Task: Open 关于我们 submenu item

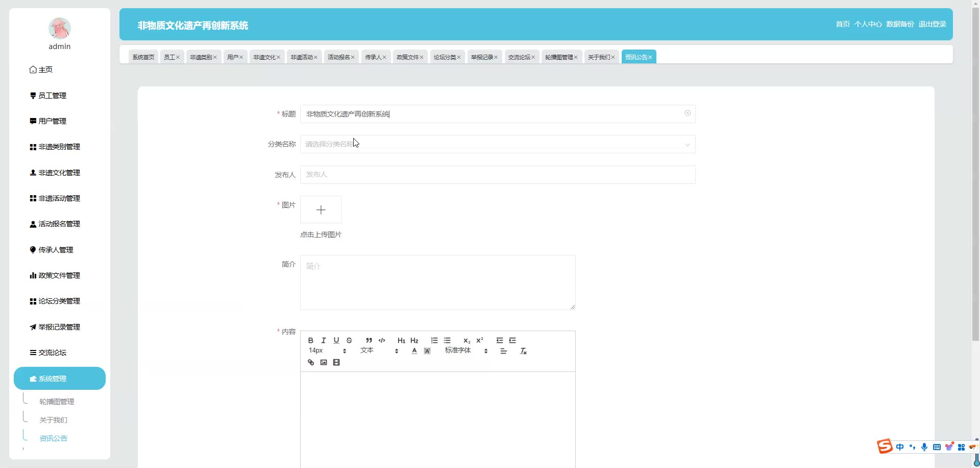Action: click(x=54, y=420)
